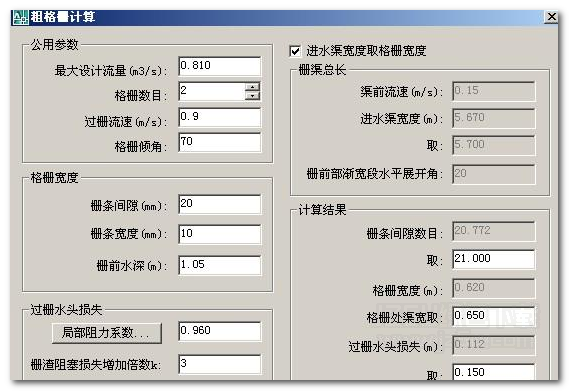Select the 格栅数目 value field
569x391 pixels.
(212, 91)
